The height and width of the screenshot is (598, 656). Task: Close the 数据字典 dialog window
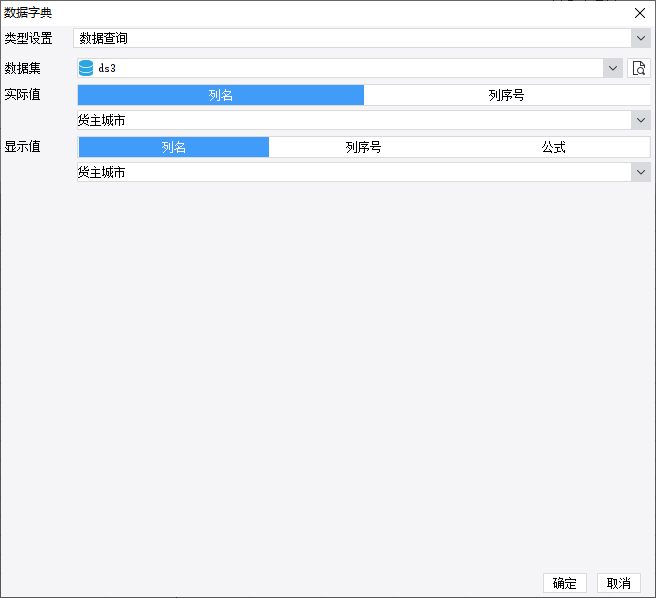(640, 13)
